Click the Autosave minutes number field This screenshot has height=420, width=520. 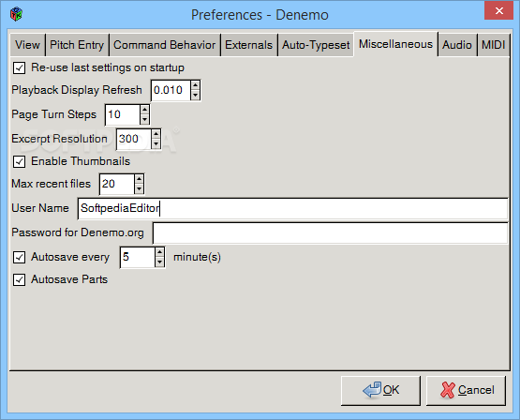138,257
